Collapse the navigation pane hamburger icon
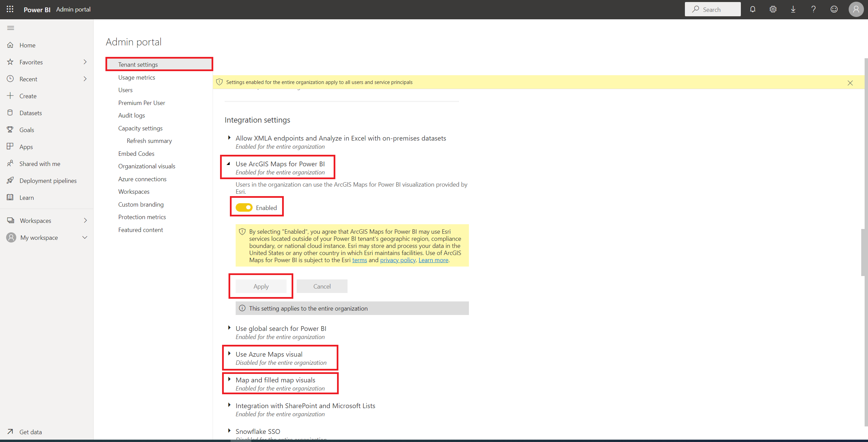Viewport: 868px width, 442px height. tap(11, 28)
